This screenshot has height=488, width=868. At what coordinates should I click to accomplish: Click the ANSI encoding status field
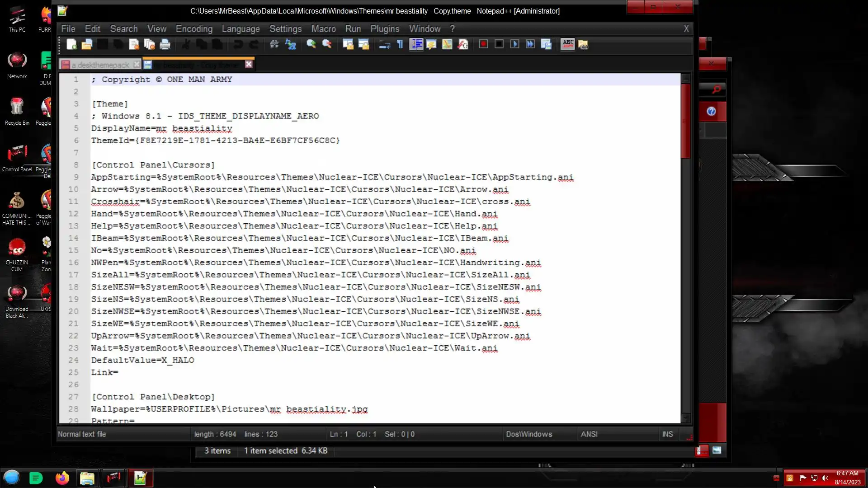589,434
